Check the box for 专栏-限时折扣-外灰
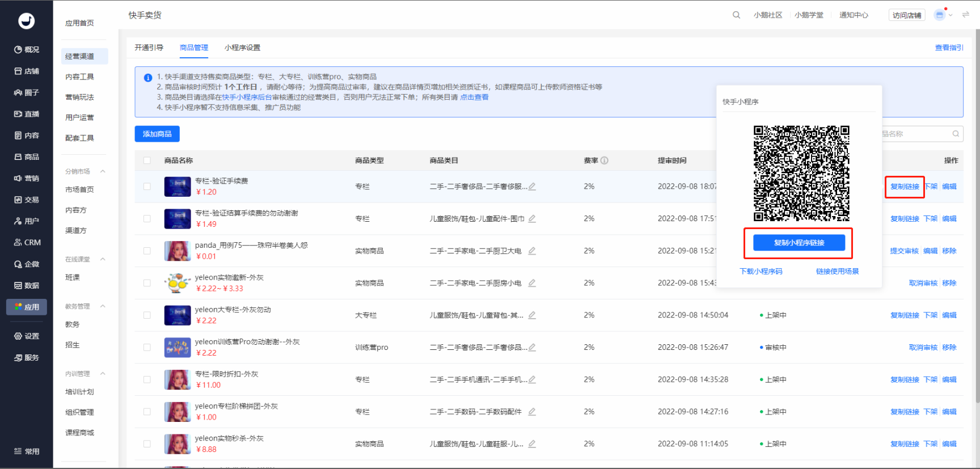The image size is (980, 469). (147, 379)
